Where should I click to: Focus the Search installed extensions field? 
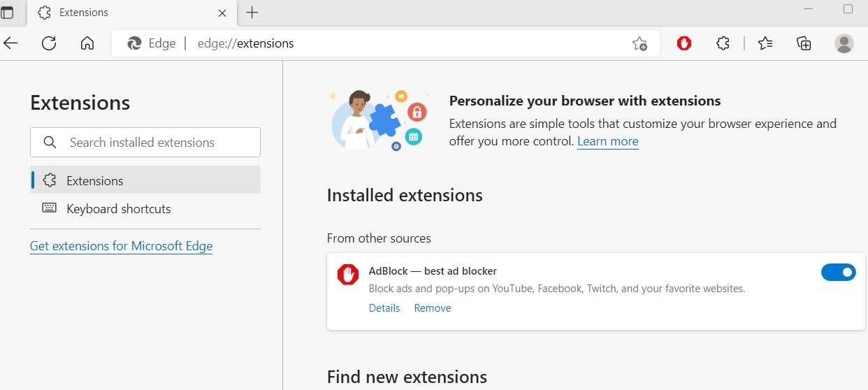[x=154, y=143]
